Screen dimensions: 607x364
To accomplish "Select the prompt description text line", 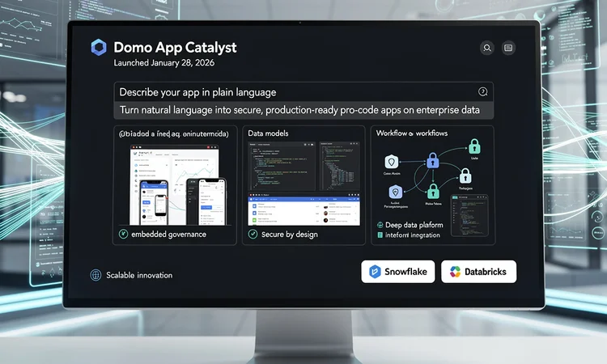I will coord(299,110).
